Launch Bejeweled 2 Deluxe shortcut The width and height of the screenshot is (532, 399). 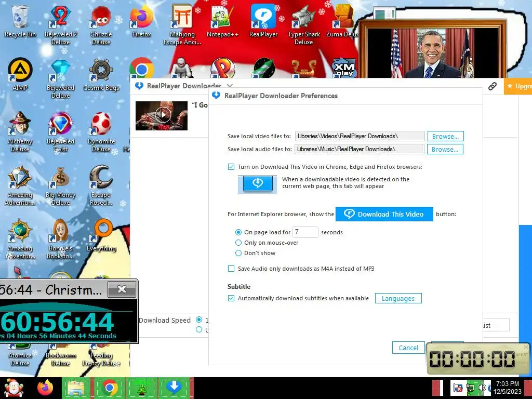(x=60, y=24)
